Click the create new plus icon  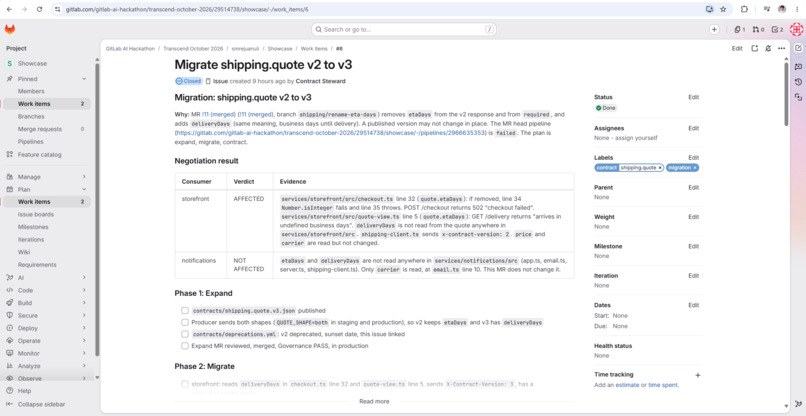pyautogui.click(x=714, y=30)
